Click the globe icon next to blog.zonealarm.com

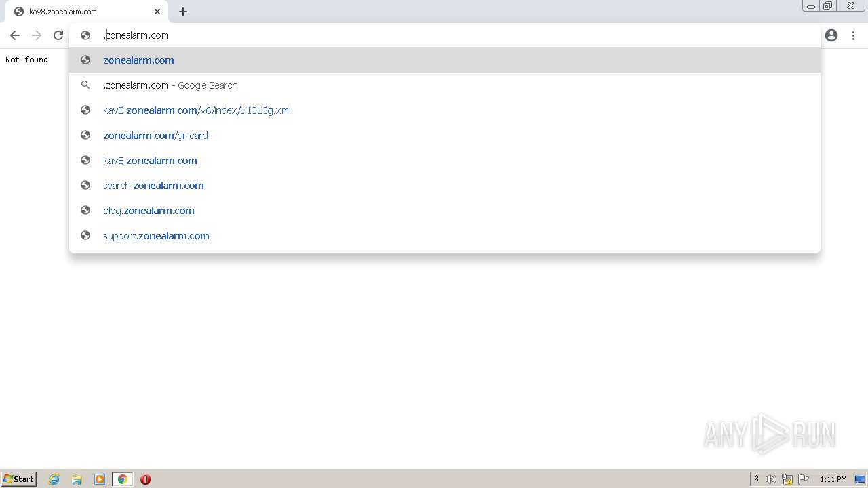coord(85,211)
